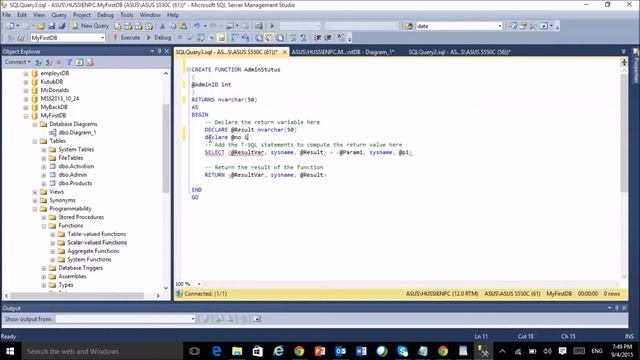Select the Database Triggers folder
Screen dimensions: 640x360
tap(80, 268)
